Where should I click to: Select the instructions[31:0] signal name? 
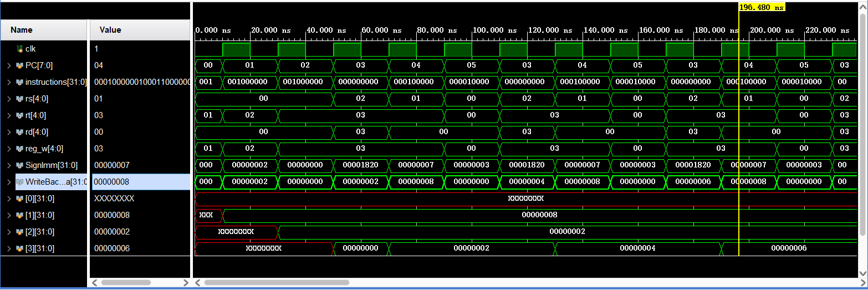click(56, 82)
